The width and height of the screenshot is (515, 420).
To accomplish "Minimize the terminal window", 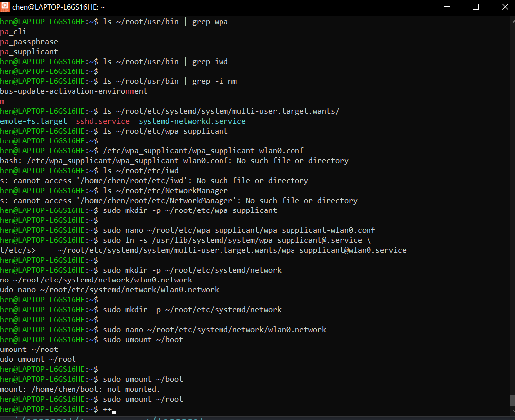I will tap(446, 7).
